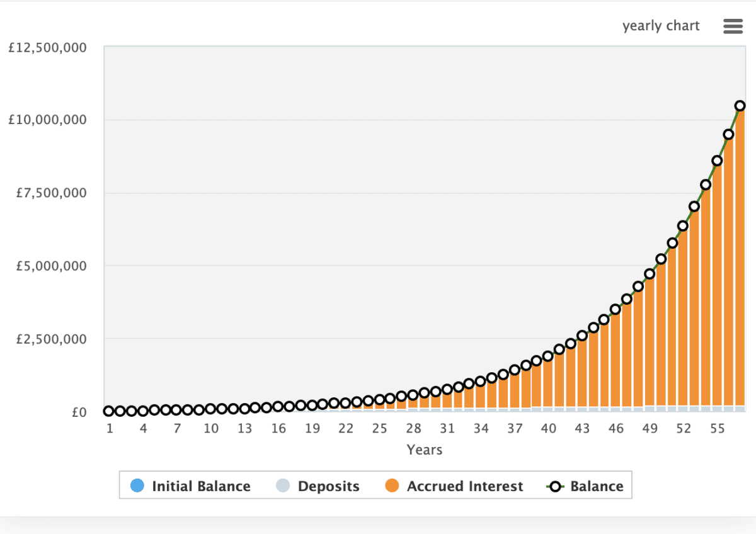Click the year 28 axis label
The width and height of the screenshot is (756, 534).
click(x=413, y=428)
